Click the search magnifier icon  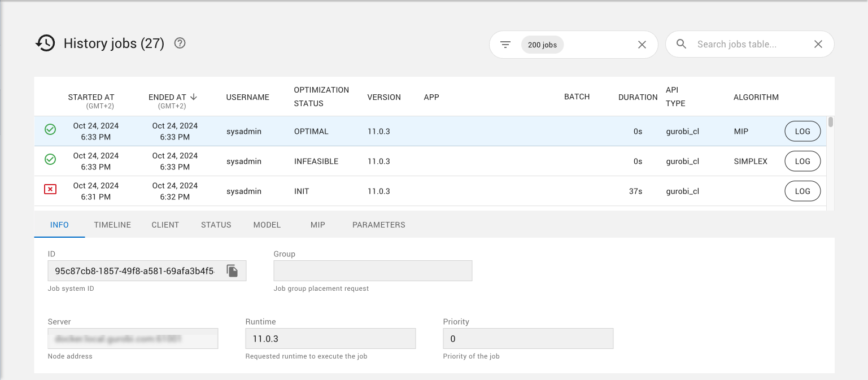pos(682,44)
